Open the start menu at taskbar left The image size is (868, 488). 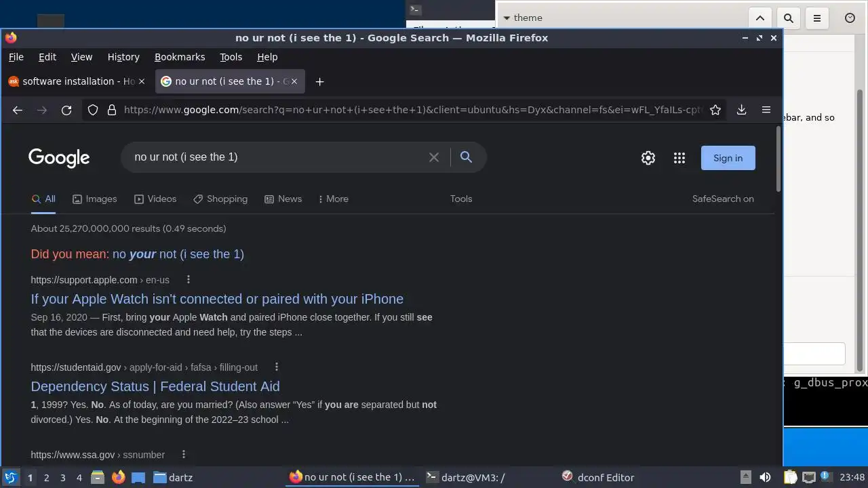coord(10,477)
